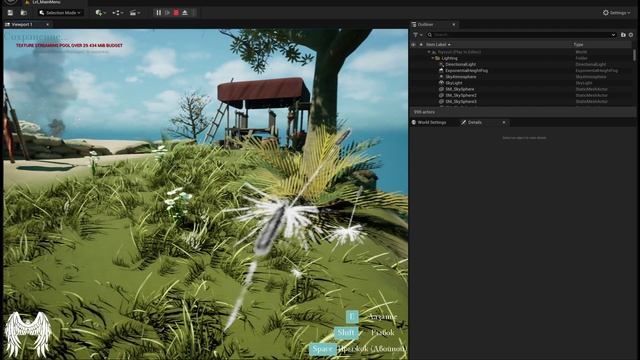Open the Cinematics clapperboard dropdown
Screen dimensions: 640x360
pos(135,13)
